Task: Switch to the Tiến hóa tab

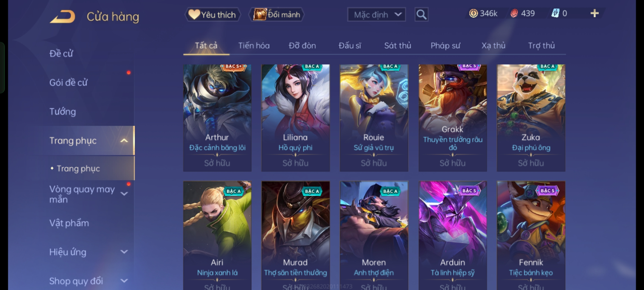Action: click(x=254, y=46)
